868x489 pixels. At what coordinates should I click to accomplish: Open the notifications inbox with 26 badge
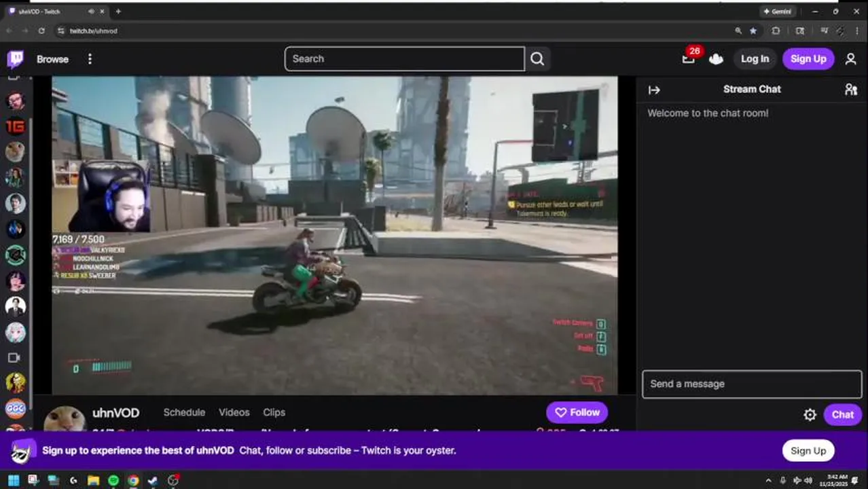click(x=689, y=59)
